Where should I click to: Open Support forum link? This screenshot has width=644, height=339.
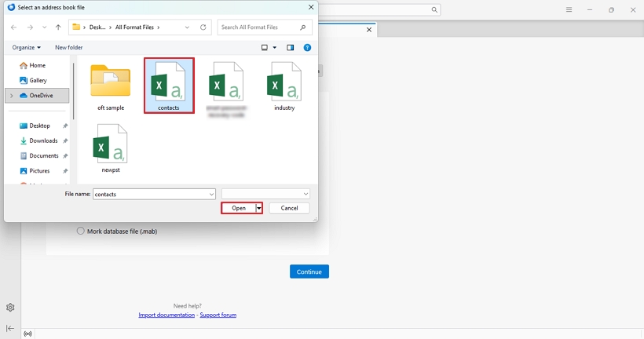pos(218,315)
